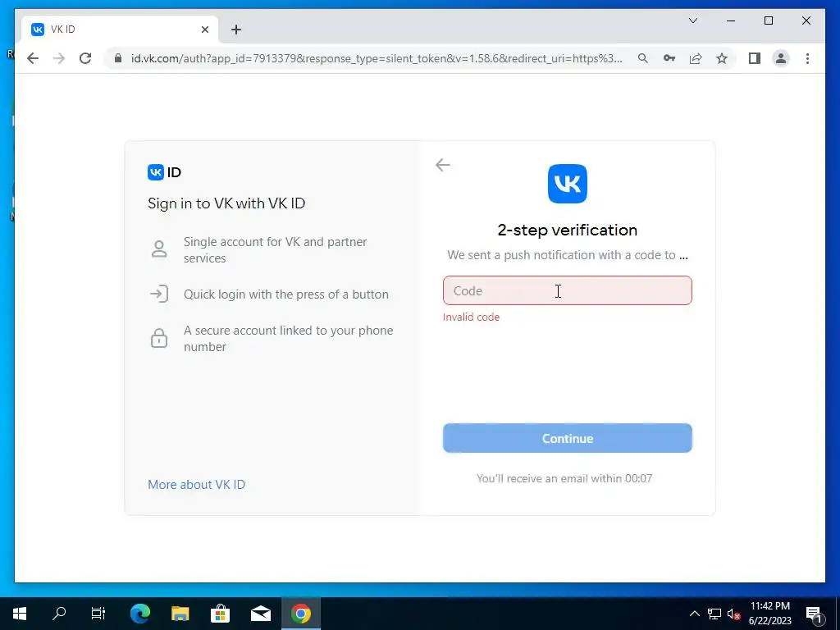Viewport: 840px width, 630px height.
Task: Reload the current page
Action: [x=85, y=58]
